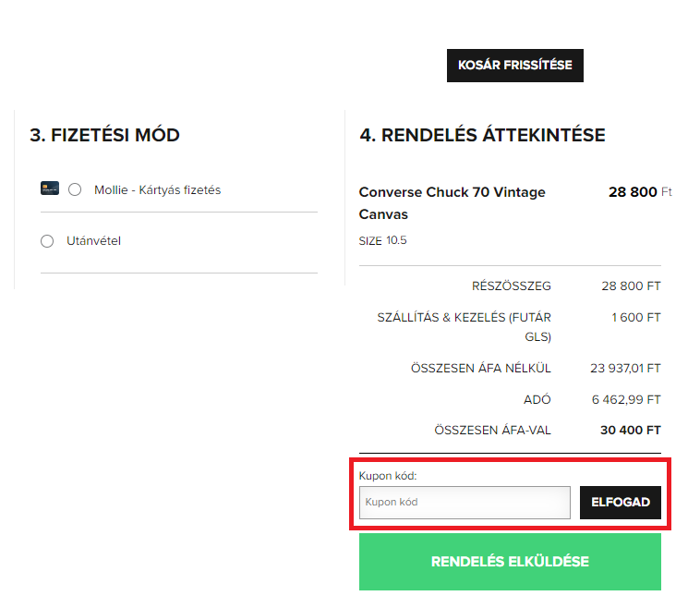The image size is (700, 608).
Task: Click the Kosár frissítése button
Action: [514, 66]
